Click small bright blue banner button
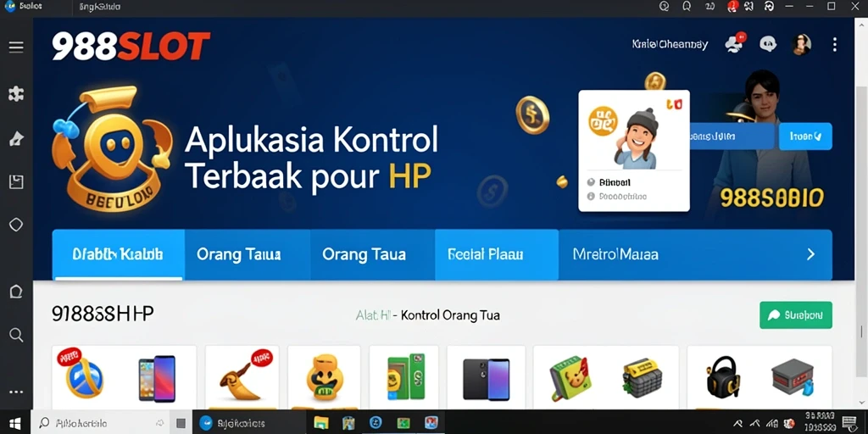The width and height of the screenshot is (868, 434). pyautogui.click(x=805, y=136)
